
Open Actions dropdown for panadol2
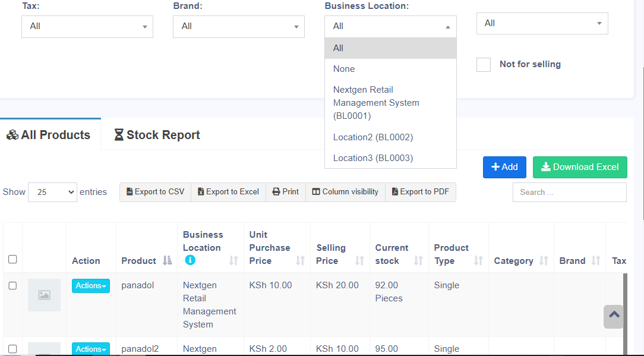[x=91, y=349]
